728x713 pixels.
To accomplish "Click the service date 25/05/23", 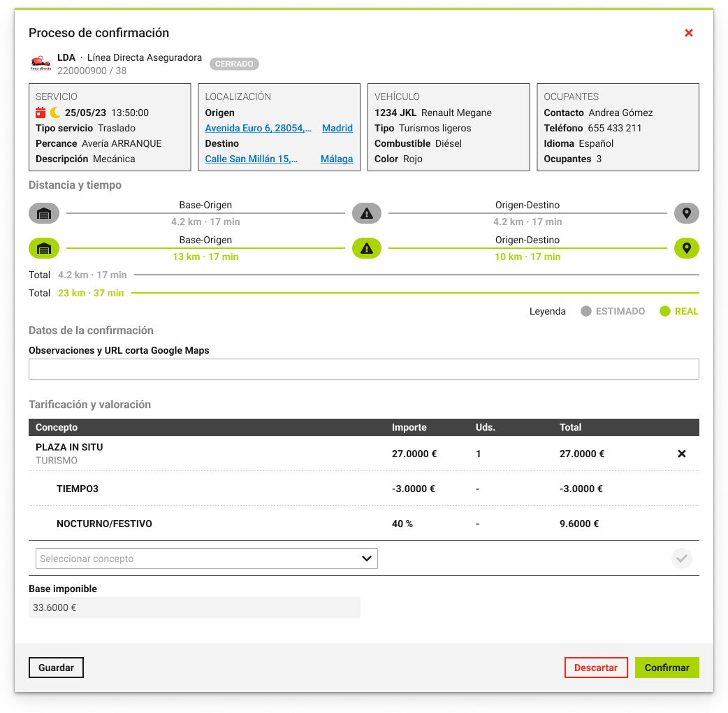I will pos(85,113).
